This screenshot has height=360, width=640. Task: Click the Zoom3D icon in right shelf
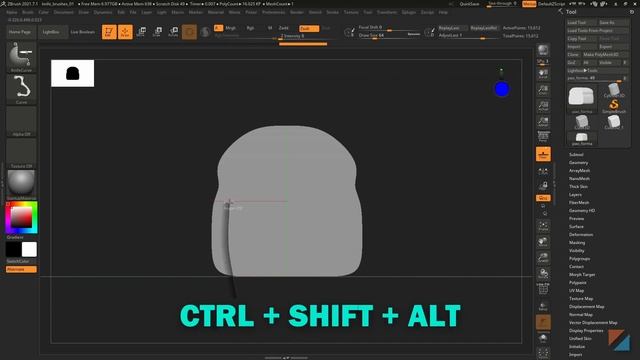543,258
